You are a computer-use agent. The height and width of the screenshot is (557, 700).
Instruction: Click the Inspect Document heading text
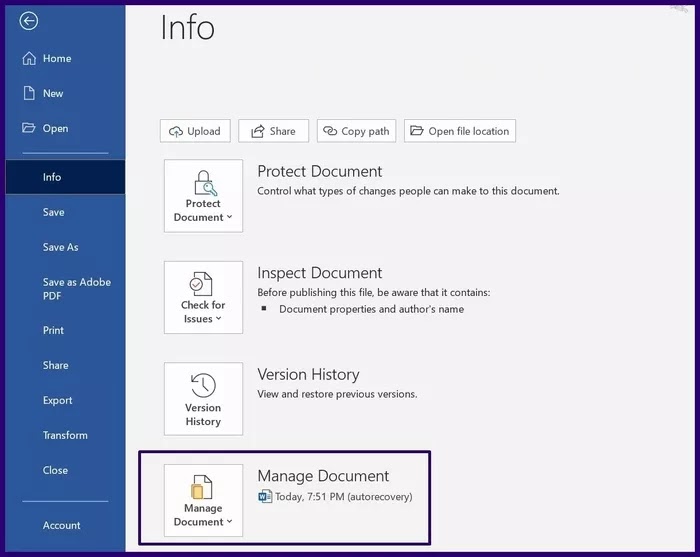(x=320, y=273)
